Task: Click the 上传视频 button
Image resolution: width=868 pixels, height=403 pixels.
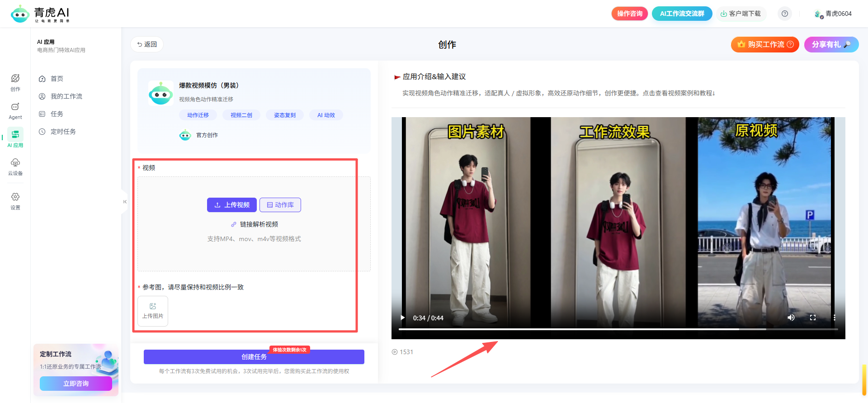Action: point(232,205)
